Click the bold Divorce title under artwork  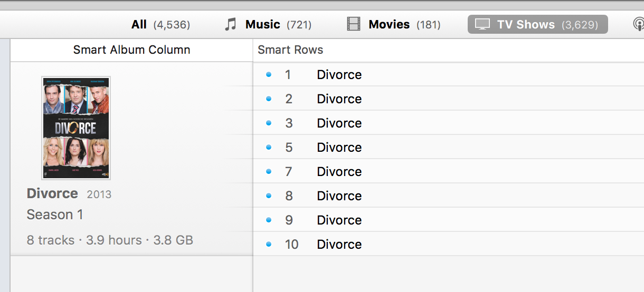(52, 193)
